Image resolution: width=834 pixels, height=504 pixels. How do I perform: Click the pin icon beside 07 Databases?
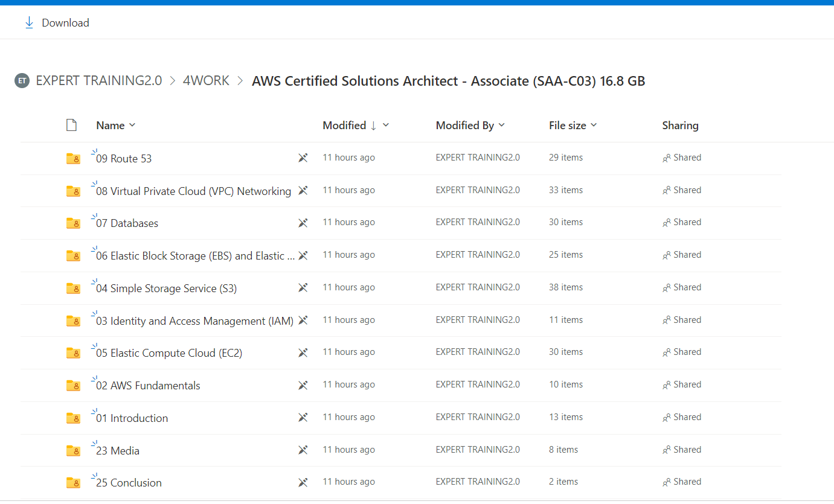[303, 223]
